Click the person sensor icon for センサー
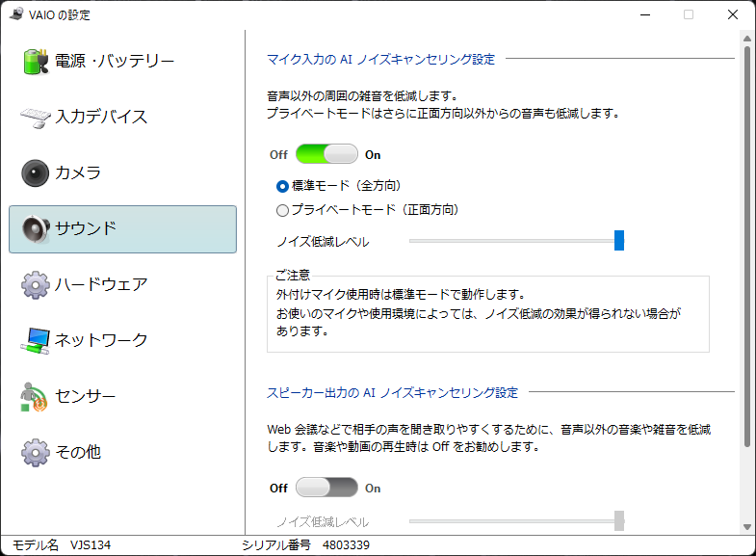756x556 pixels. click(34, 396)
